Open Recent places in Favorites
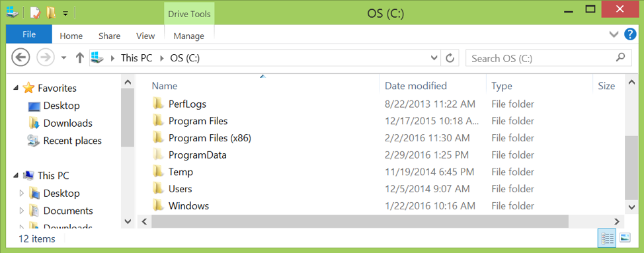Image resolution: width=644 pixels, height=253 pixels. pyautogui.click(x=72, y=141)
